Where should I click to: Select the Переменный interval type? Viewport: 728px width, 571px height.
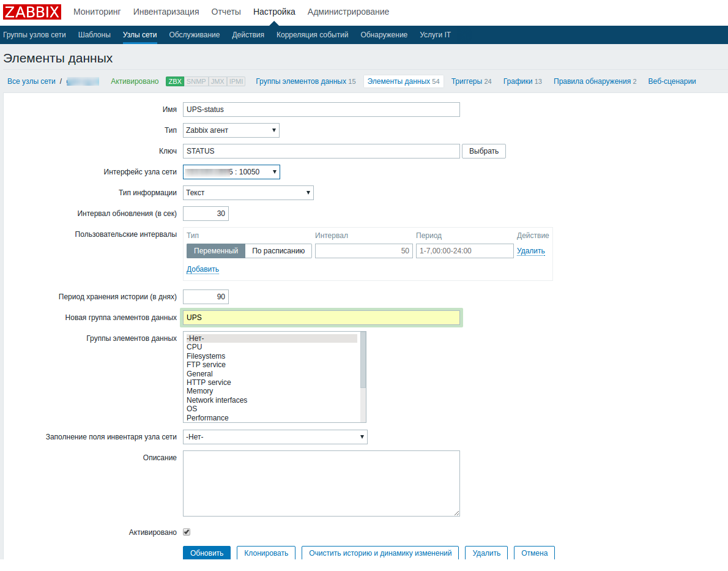tap(216, 251)
